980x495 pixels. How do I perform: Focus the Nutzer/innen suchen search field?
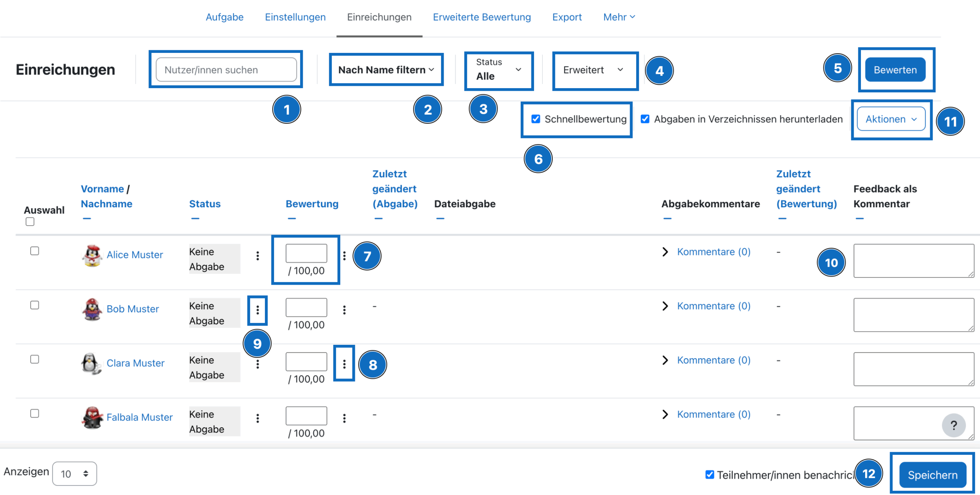(x=226, y=70)
